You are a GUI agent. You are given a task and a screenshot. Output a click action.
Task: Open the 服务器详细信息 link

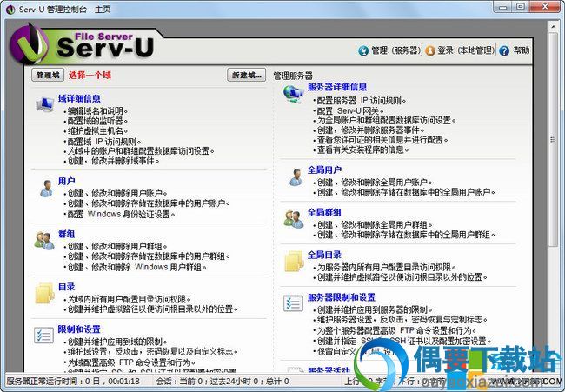click(x=337, y=87)
